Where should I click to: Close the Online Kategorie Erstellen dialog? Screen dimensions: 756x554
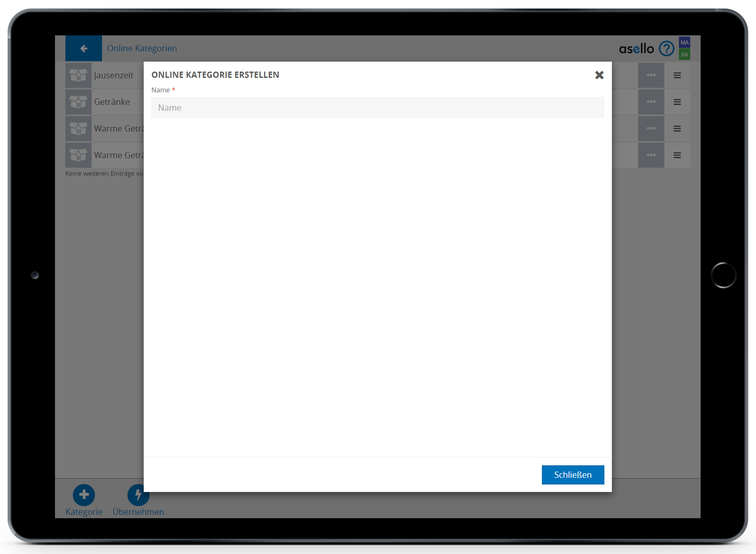coord(599,75)
